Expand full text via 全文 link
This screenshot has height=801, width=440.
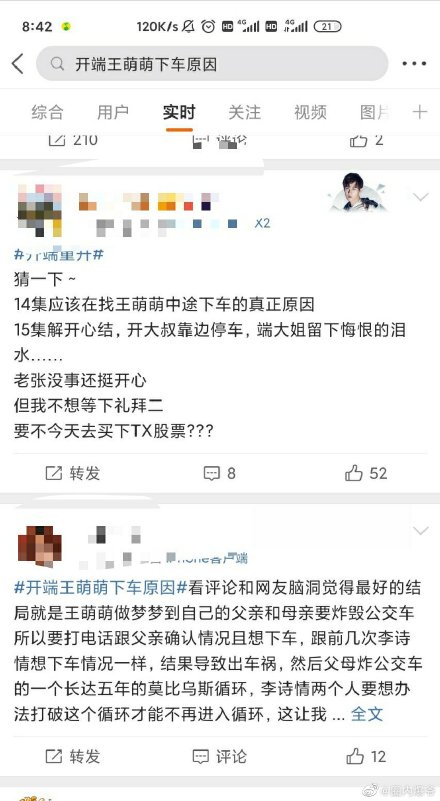(x=367, y=714)
